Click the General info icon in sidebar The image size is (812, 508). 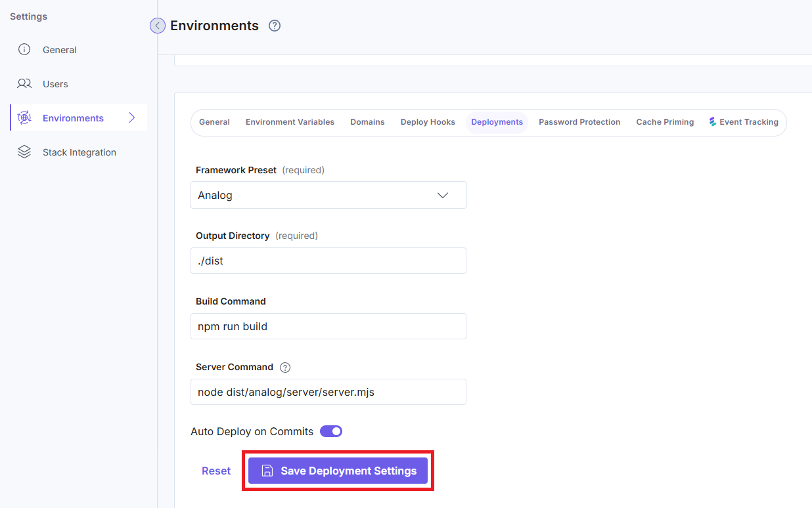(x=24, y=50)
